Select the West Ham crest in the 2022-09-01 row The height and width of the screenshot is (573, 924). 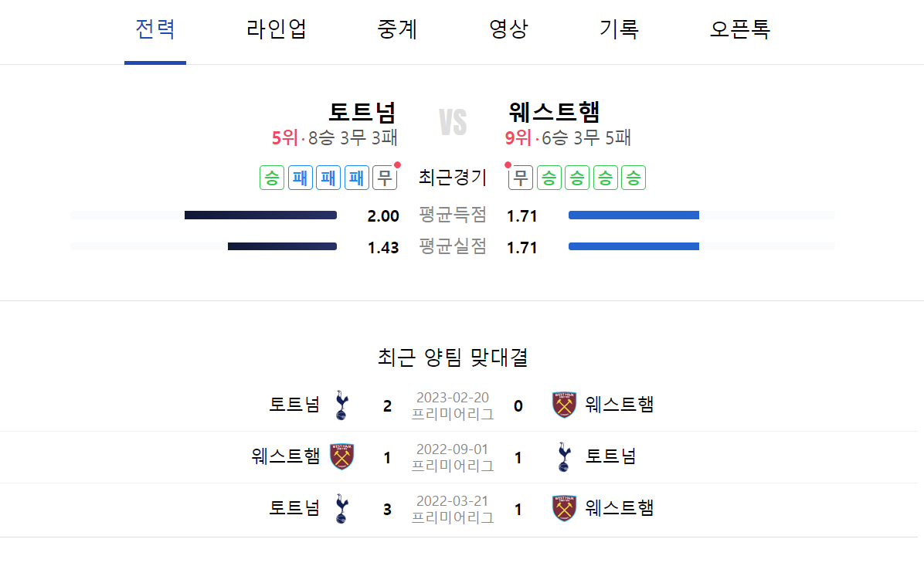[x=340, y=456]
